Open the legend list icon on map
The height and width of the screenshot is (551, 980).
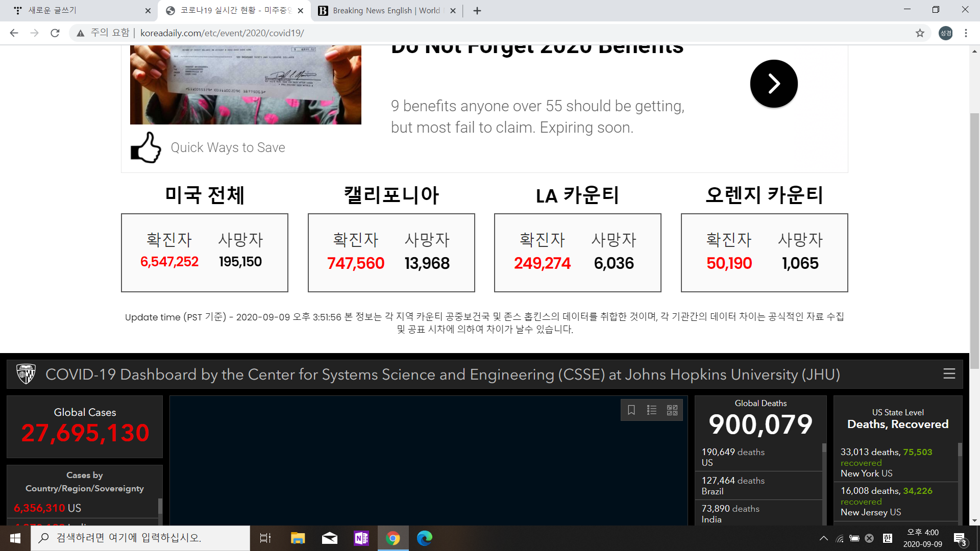[x=652, y=410]
